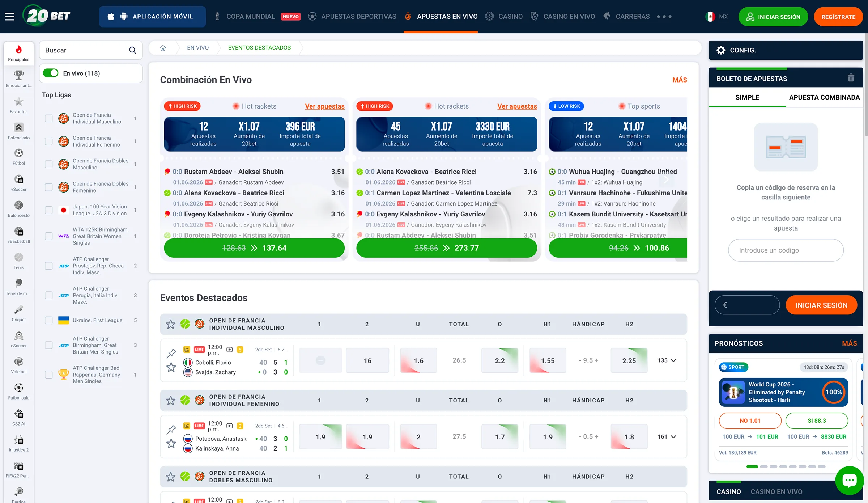Click the Introduce un código field

[x=786, y=250]
